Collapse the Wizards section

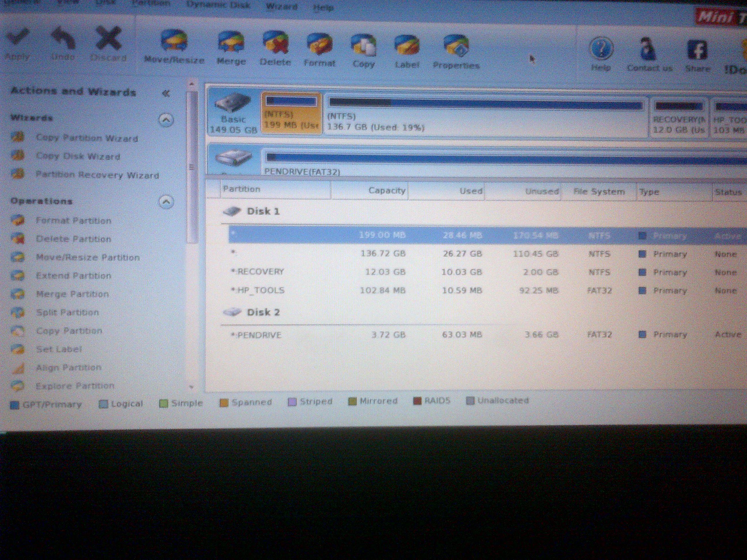pos(166,120)
